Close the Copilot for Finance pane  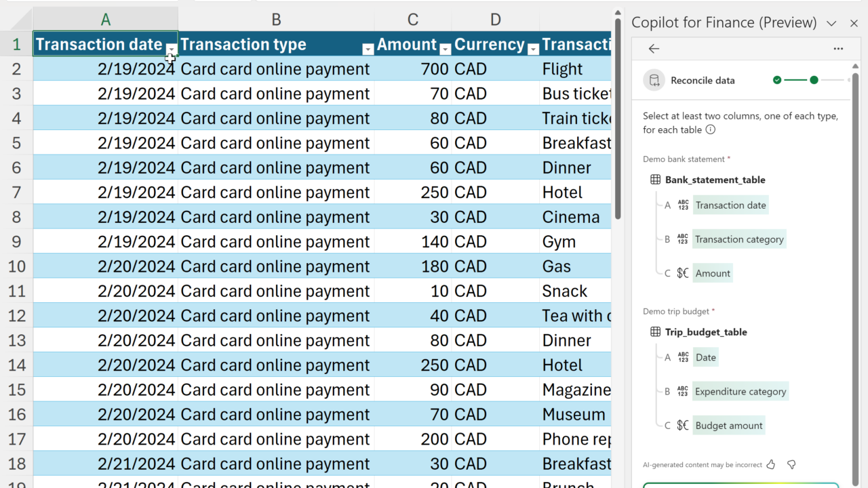[x=854, y=23]
